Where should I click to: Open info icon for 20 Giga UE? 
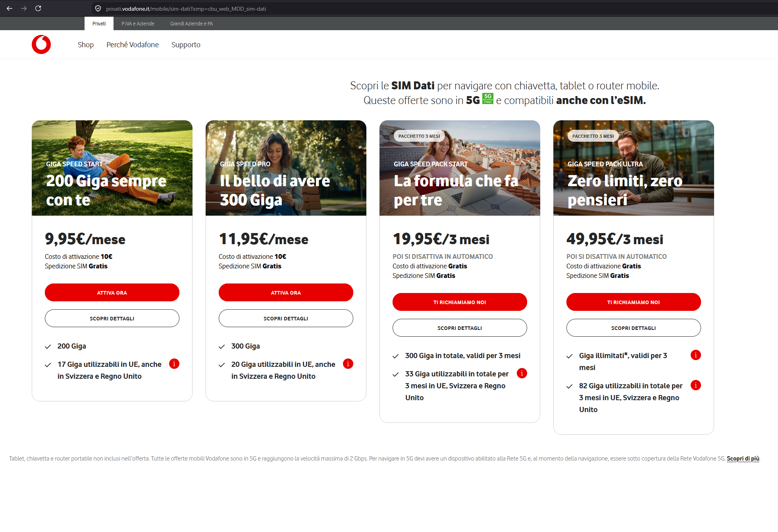click(x=348, y=364)
